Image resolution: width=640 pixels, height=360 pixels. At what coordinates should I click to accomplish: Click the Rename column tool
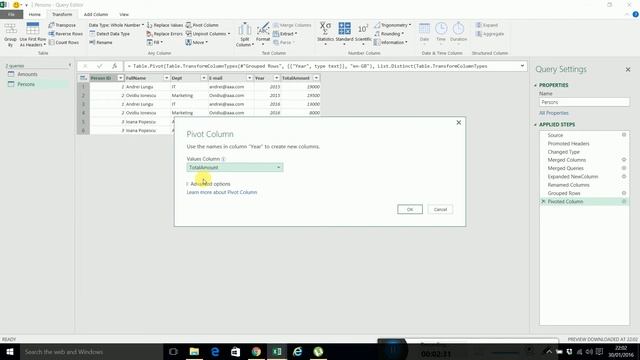(101, 42)
